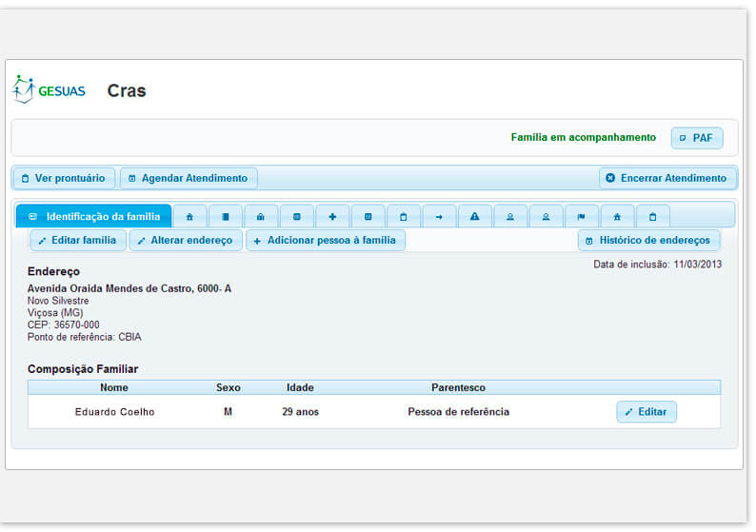Open the grid tab right after the plus tab
Screen dimensions: 756x532
pyautogui.click(x=368, y=217)
